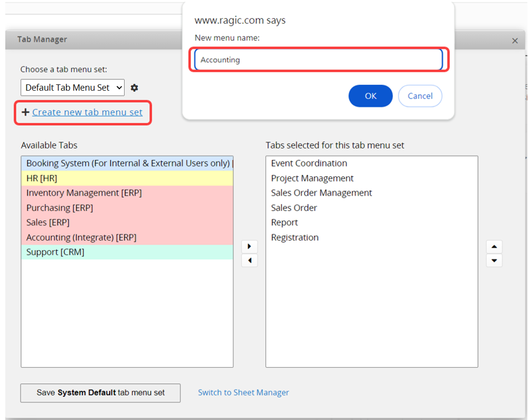
Task: Select Project Management in selected tabs
Action: (312, 178)
